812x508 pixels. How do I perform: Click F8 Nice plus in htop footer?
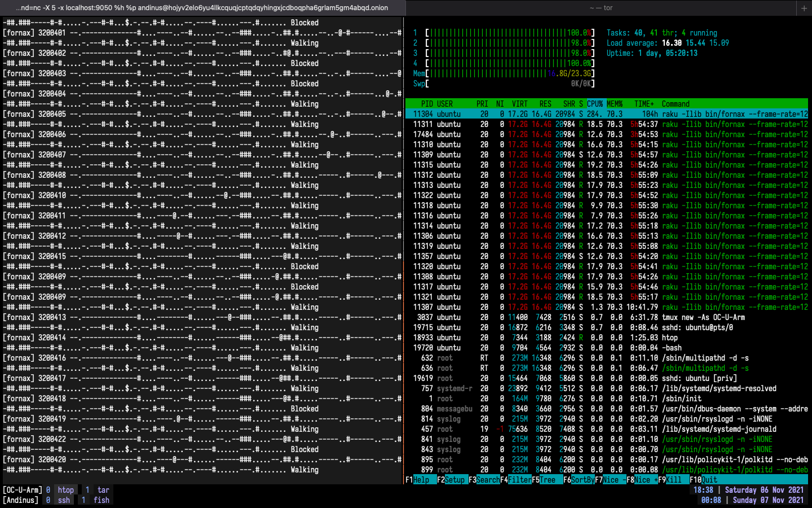coord(642,480)
